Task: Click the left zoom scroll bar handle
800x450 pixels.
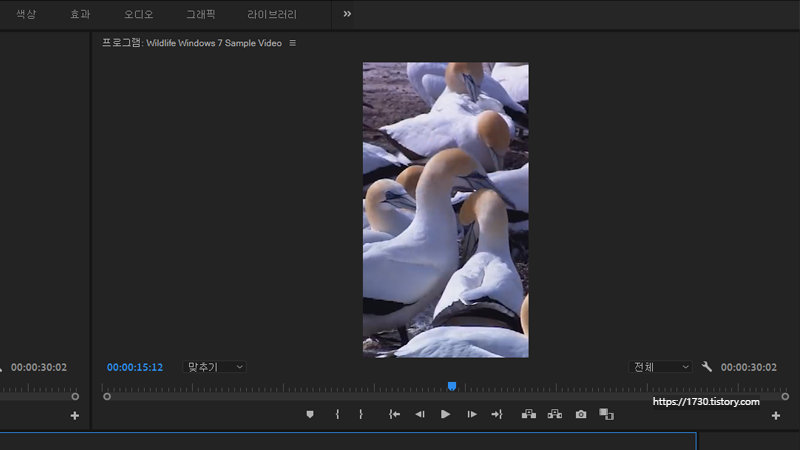Action: [107, 396]
